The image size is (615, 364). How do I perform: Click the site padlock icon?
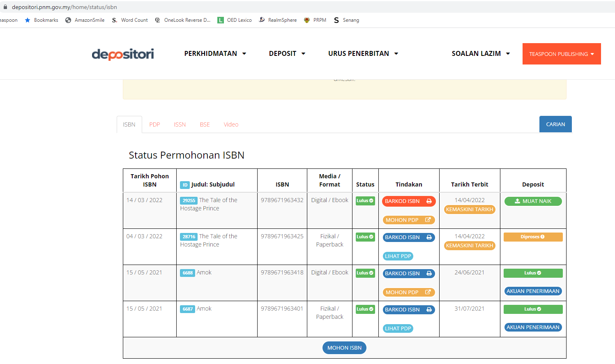pyautogui.click(x=5, y=7)
